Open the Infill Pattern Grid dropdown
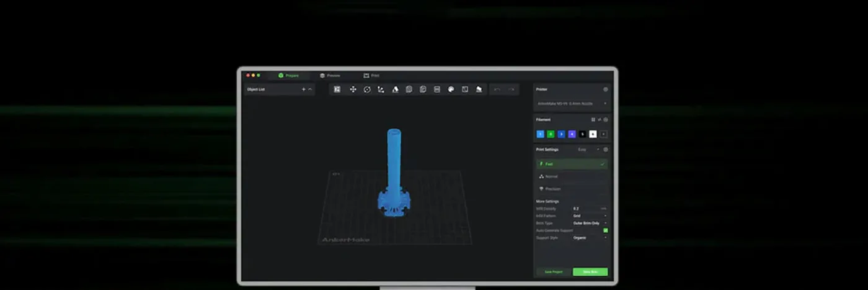Viewport: 868px width, 290px height. pos(590,215)
